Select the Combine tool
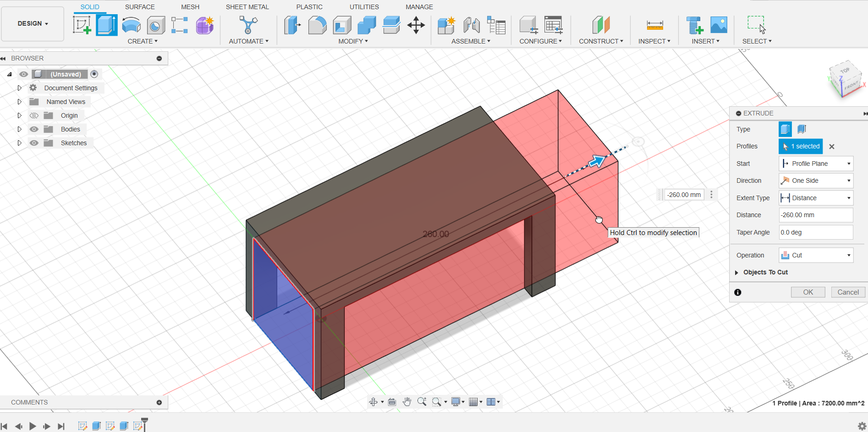 click(367, 25)
